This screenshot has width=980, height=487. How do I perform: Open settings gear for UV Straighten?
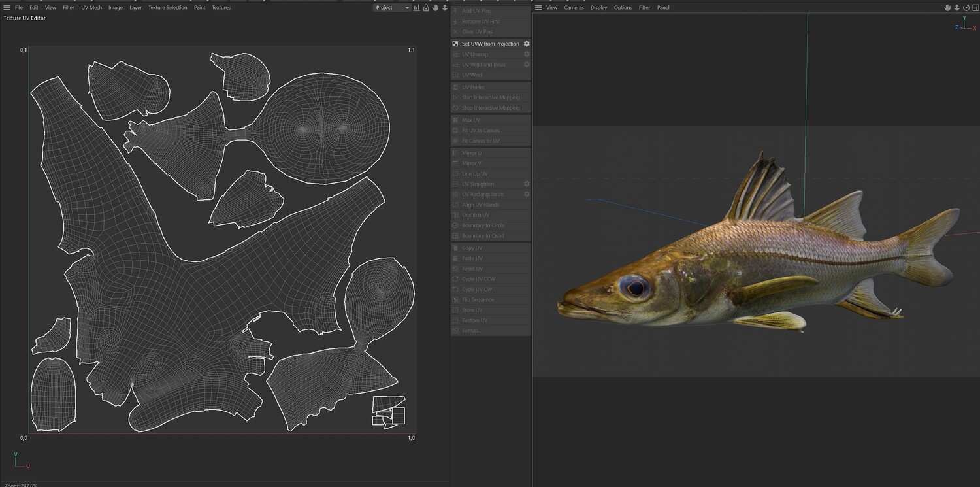[x=527, y=184]
